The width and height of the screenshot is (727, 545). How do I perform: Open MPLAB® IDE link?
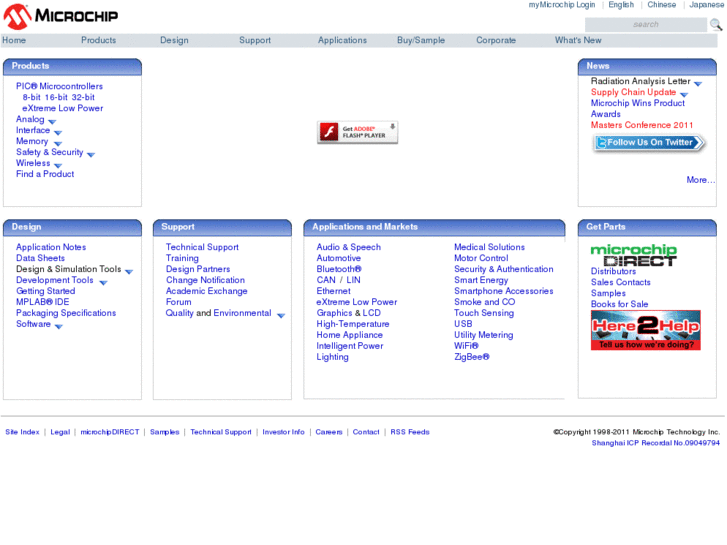pos(42,302)
